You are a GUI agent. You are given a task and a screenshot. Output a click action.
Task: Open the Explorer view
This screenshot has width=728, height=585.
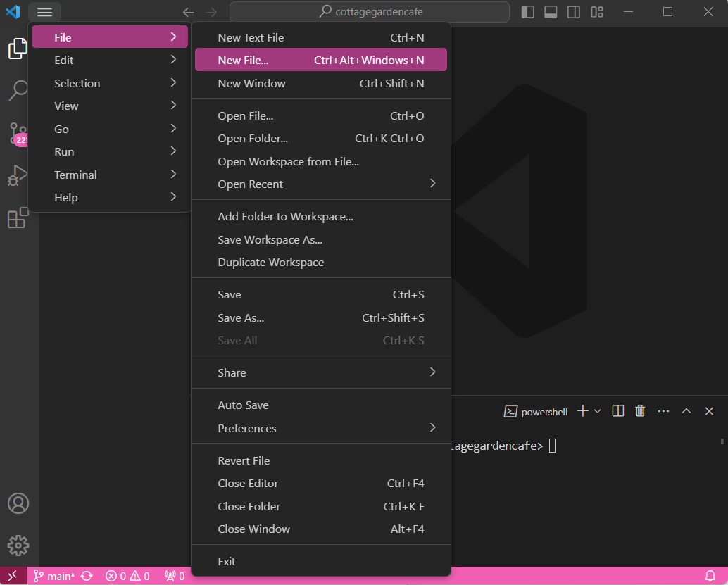click(18, 49)
